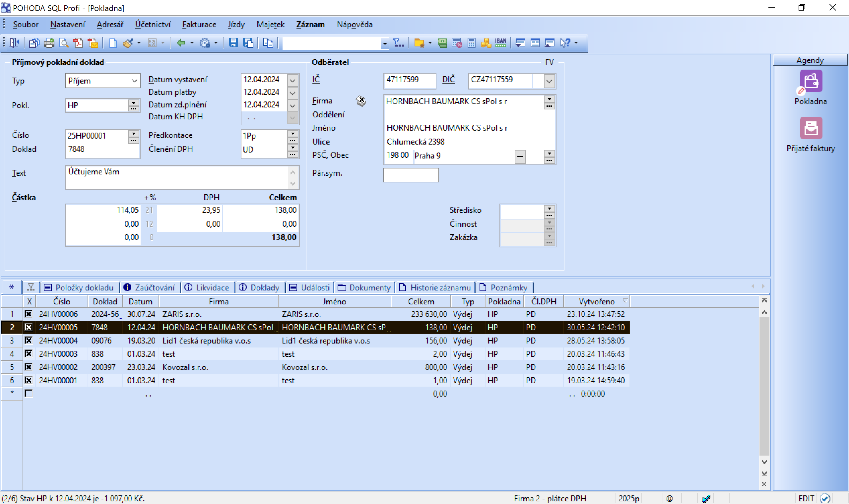Image resolution: width=849 pixels, height=504 pixels.
Task: Click the underlined IČ label link
Action: 316,79
